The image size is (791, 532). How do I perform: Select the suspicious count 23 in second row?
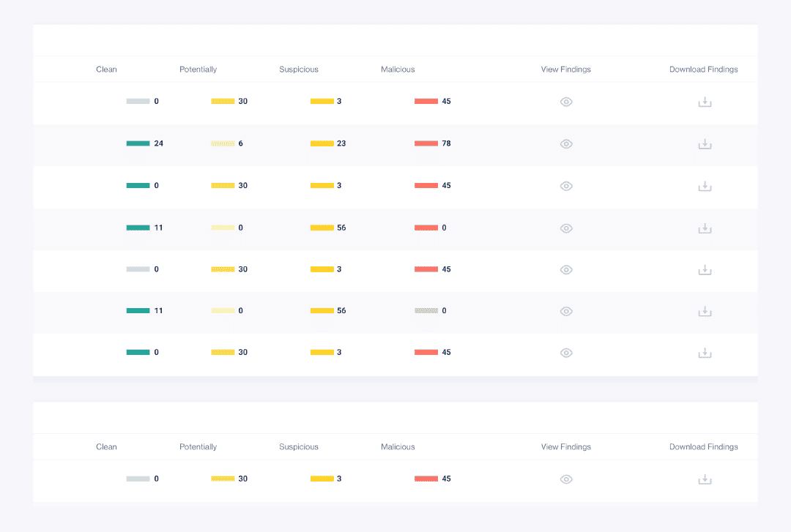[341, 143]
